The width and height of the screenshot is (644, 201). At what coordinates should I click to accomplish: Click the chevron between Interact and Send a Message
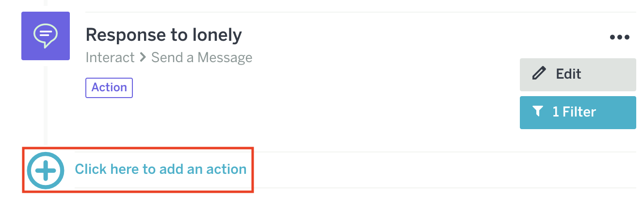[x=143, y=57]
